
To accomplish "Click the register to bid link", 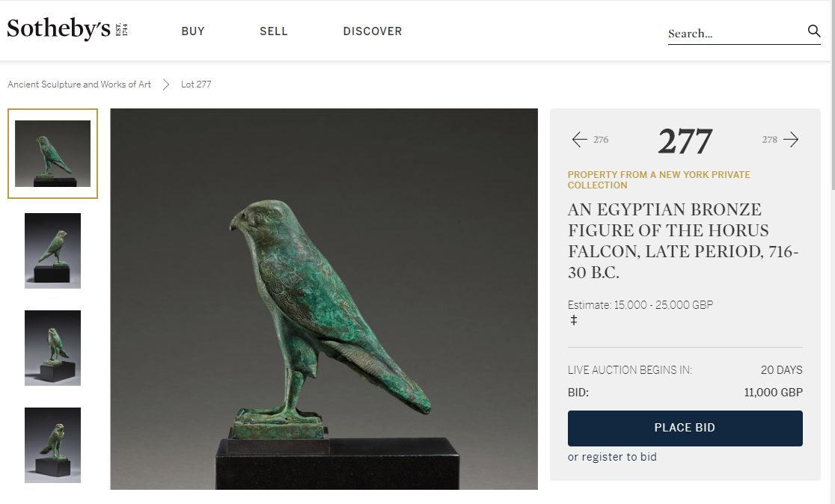I will (612, 457).
